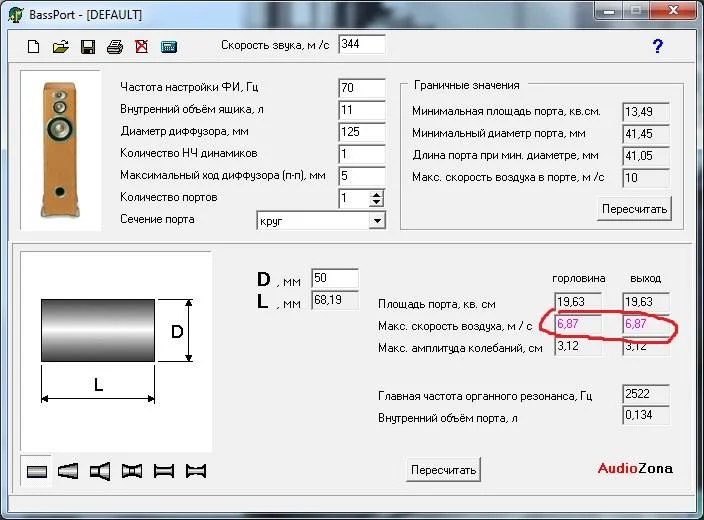Click the BassPort app icon in title bar
Screen dimensions: 704x520
coord(16,14)
